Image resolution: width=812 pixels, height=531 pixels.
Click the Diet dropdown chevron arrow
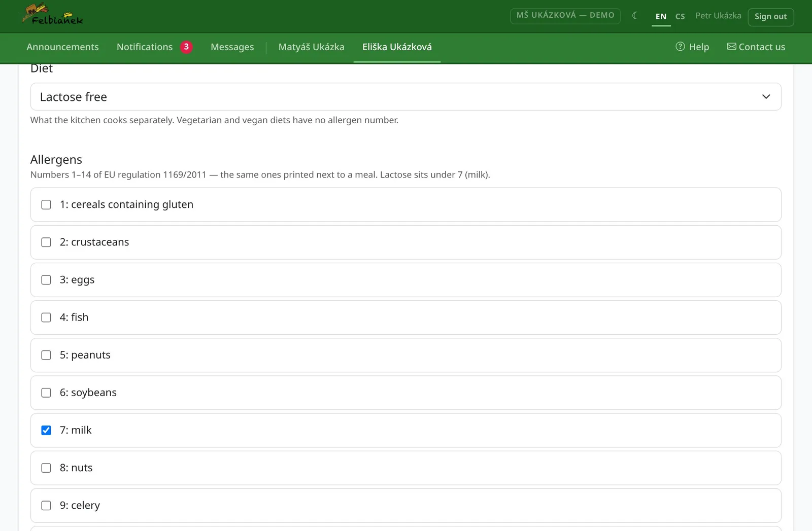(766, 97)
